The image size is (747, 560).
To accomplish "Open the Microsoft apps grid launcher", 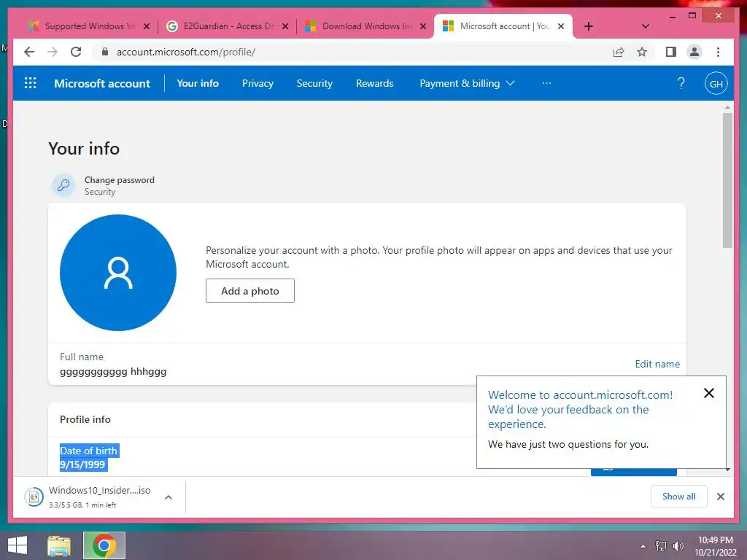I will (30, 83).
